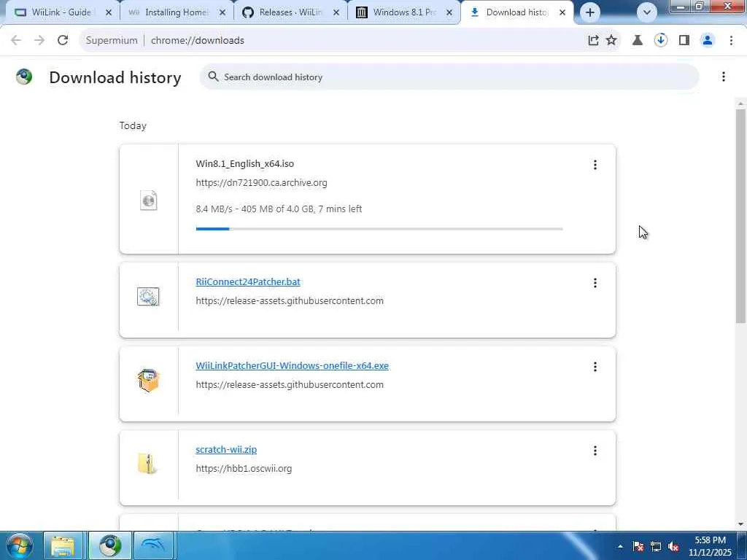Open the flask experiments icon in toolbar
747x560 pixels.
click(638, 41)
